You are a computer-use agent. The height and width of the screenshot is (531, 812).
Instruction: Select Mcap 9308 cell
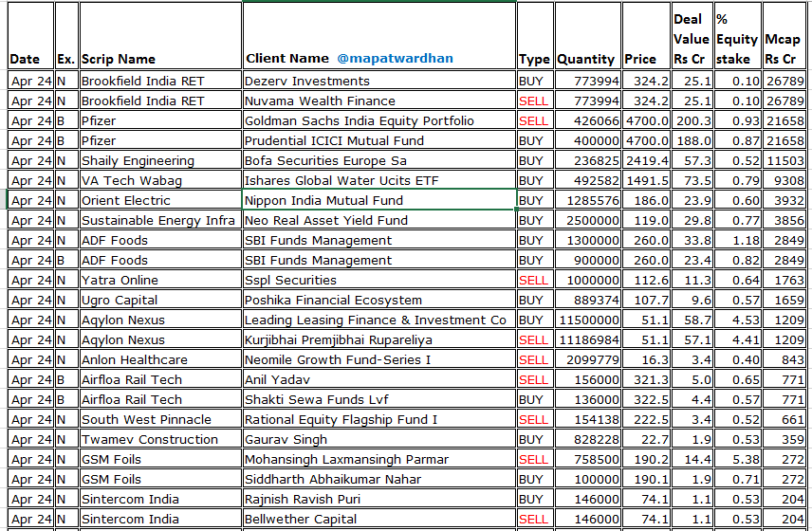(784, 180)
